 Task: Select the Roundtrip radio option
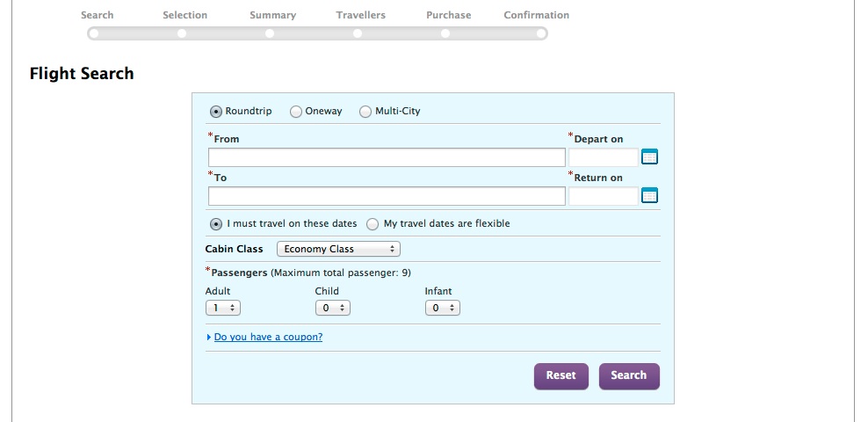pyautogui.click(x=215, y=112)
